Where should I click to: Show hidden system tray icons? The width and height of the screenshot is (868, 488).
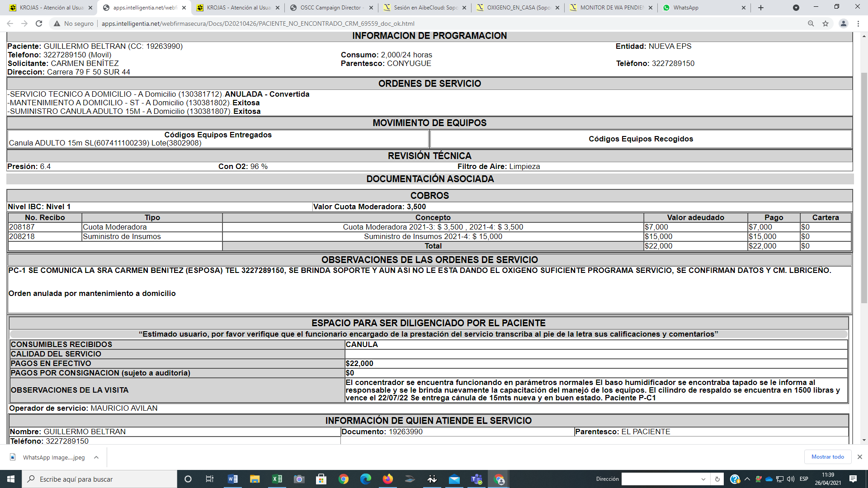[747, 479]
